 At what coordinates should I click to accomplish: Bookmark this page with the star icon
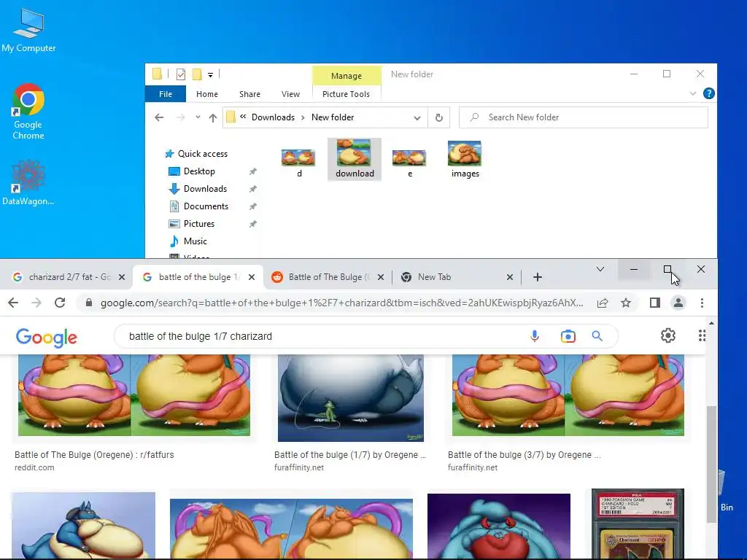coord(626,303)
